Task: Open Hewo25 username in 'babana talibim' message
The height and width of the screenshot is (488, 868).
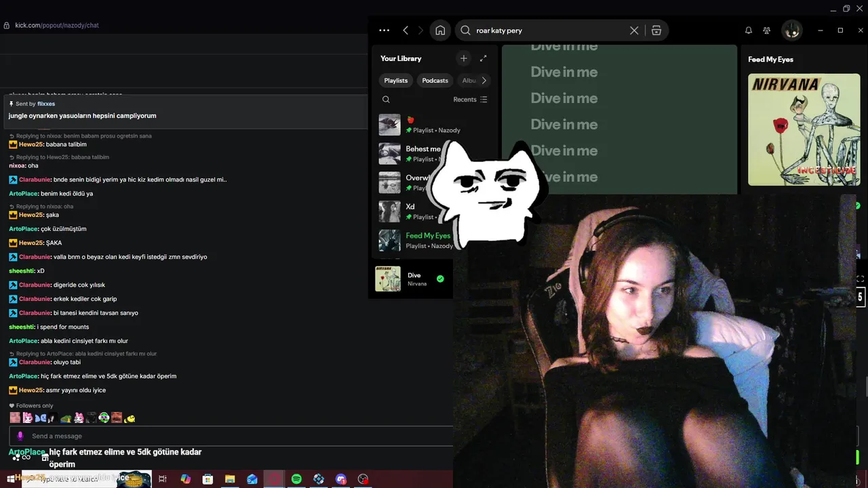Action: coord(31,144)
